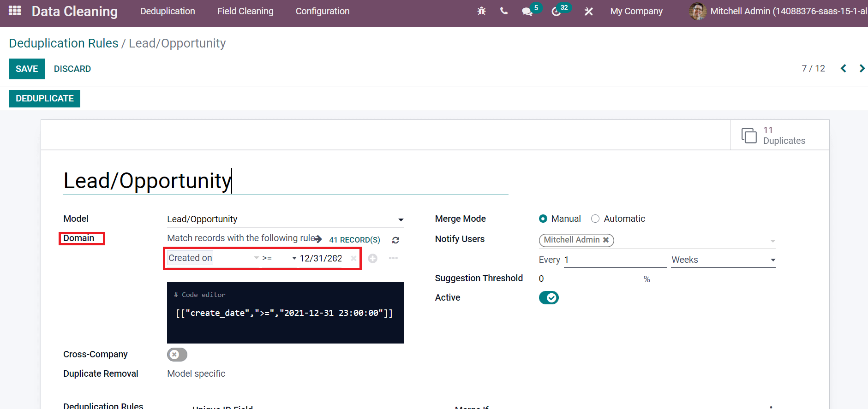Save the deduplication rule
The image size is (868, 409).
[27, 69]
